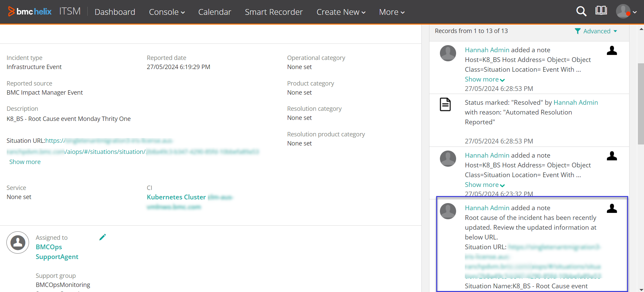Open Hannah Admin link in the Status marked entry
The width and height of the screenshot is (644, 292).
(576, 102)
